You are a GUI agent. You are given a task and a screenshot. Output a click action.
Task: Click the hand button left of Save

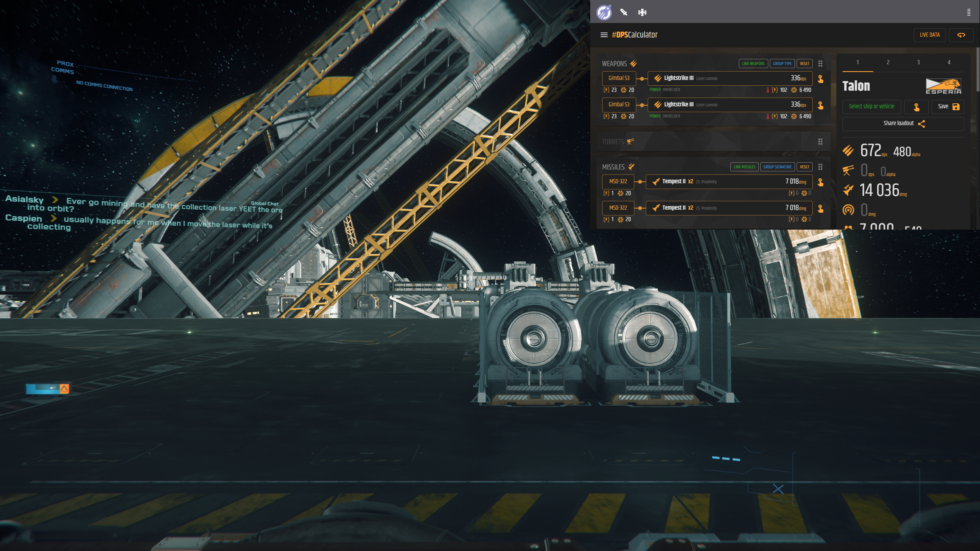[916, 107]
